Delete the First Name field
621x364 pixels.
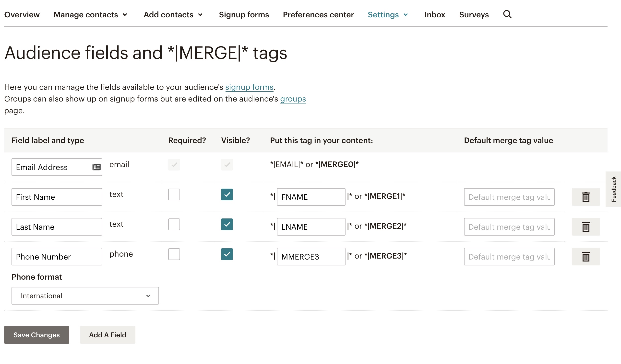(586, 197)
